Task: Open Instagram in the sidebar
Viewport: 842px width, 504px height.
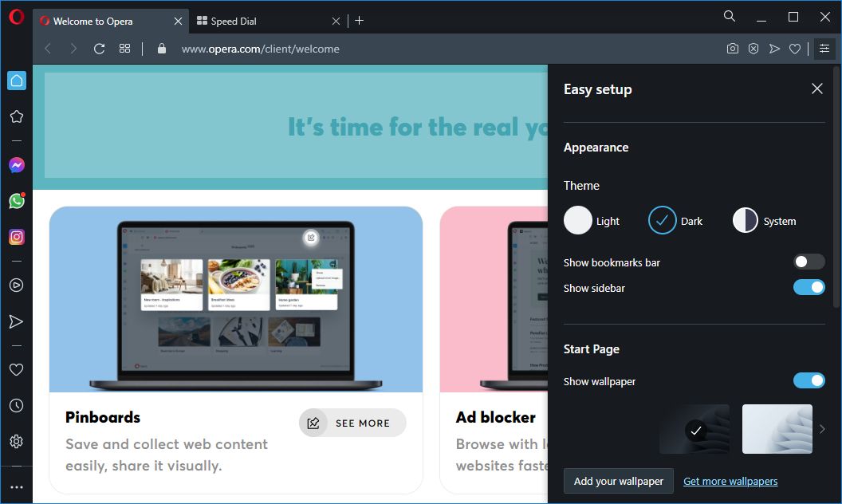Action: click(x=17, y=237)
